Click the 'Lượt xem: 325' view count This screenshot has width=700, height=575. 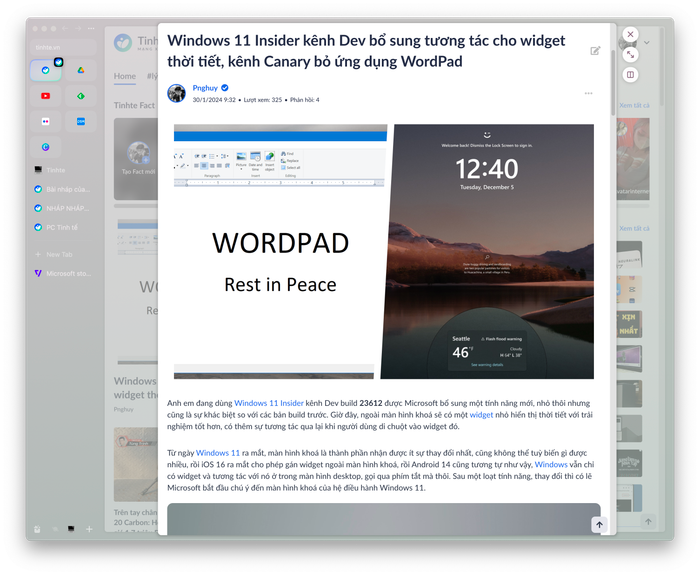pyautogui.click(x=262, y=100)
